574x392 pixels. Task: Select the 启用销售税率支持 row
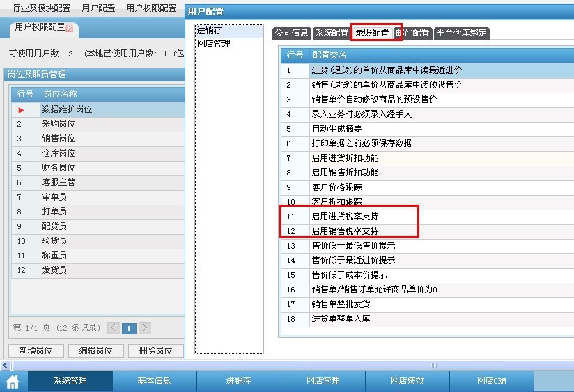point(428,232)
